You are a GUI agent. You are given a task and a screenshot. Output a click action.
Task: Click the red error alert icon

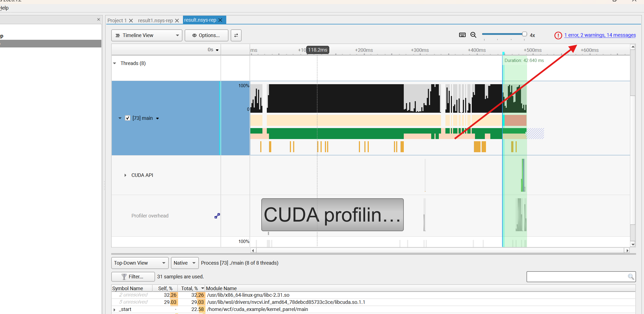coord(558,35)
